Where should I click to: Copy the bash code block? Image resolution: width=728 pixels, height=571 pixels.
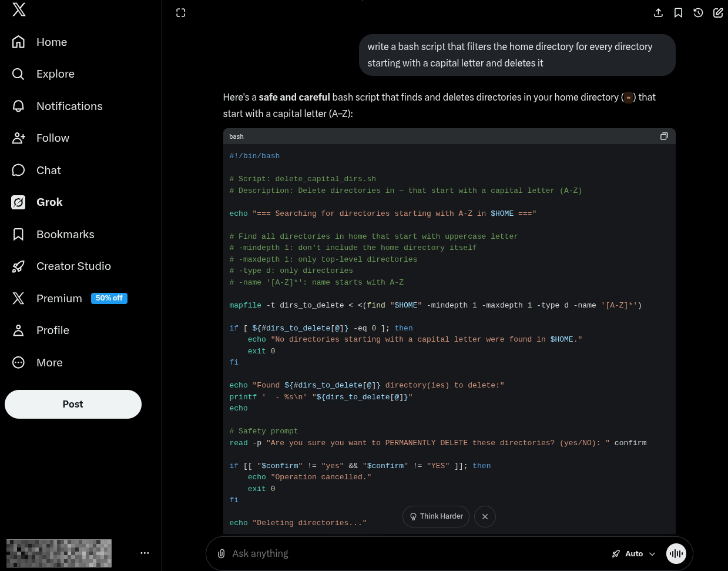pos(664,136)
